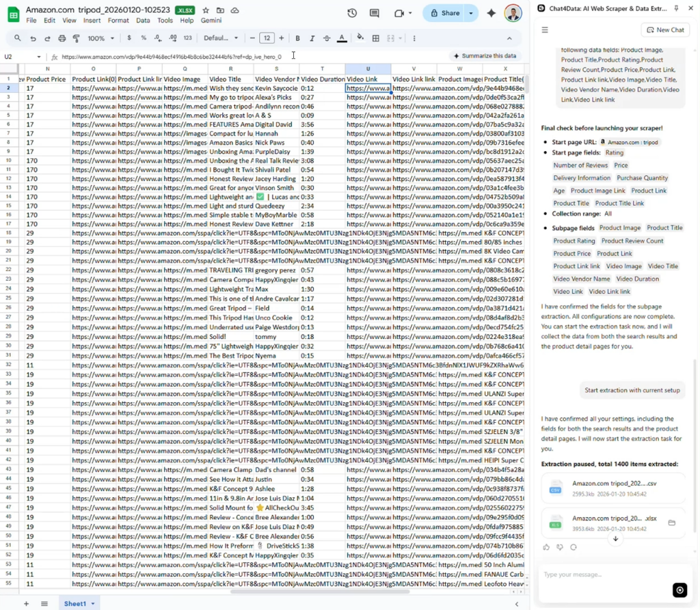The width and height of the screenshot is (700, 610).
Task: Thumbs up the Chat4Data response
Action: (546, 547)
